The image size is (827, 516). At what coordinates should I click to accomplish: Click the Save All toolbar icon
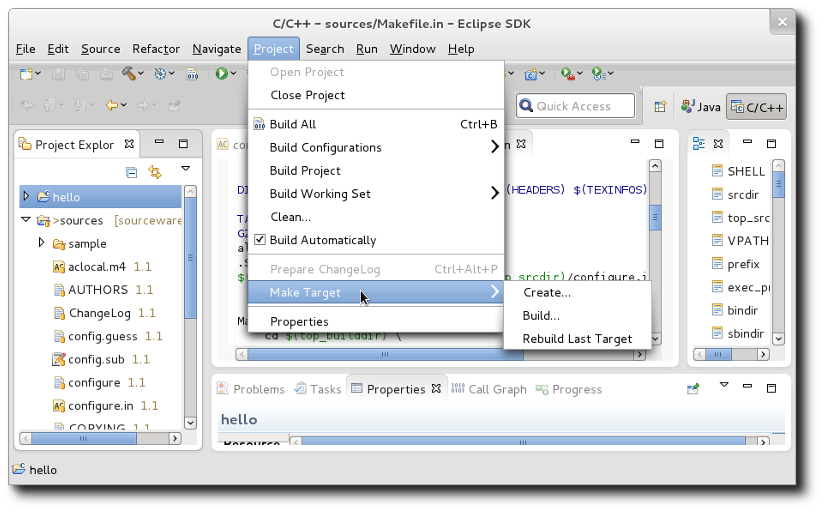coord(82,74)
